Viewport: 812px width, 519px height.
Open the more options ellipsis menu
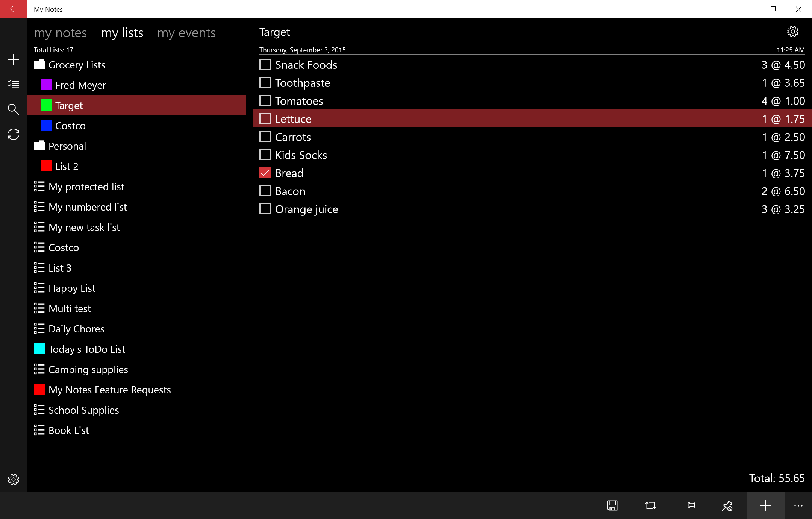click(798, 505)
